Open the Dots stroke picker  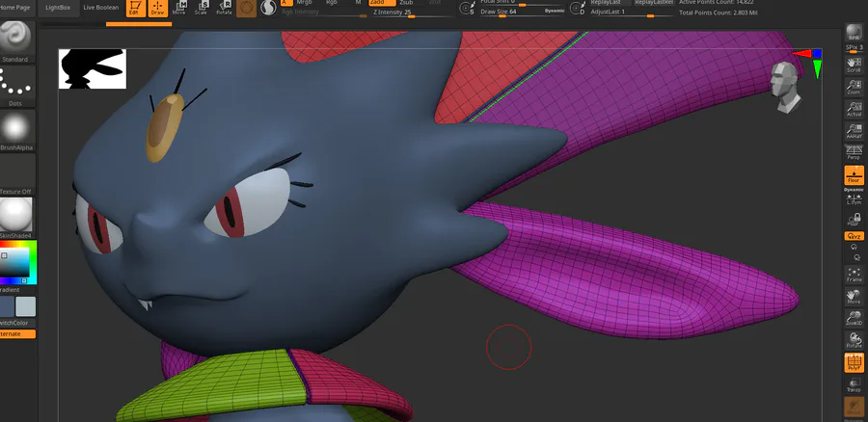click(x=15, y=86)
